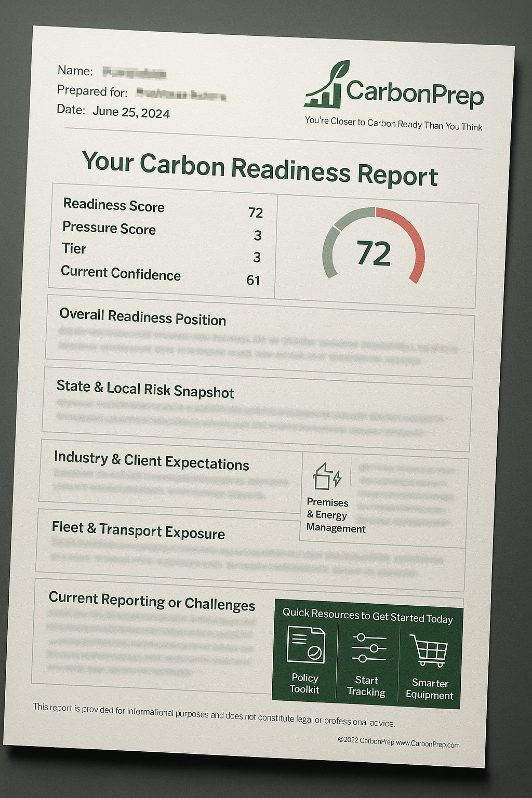Click the 'Fleet & Transport Exposure' heading
532x798 pixels.
(138, 530)
